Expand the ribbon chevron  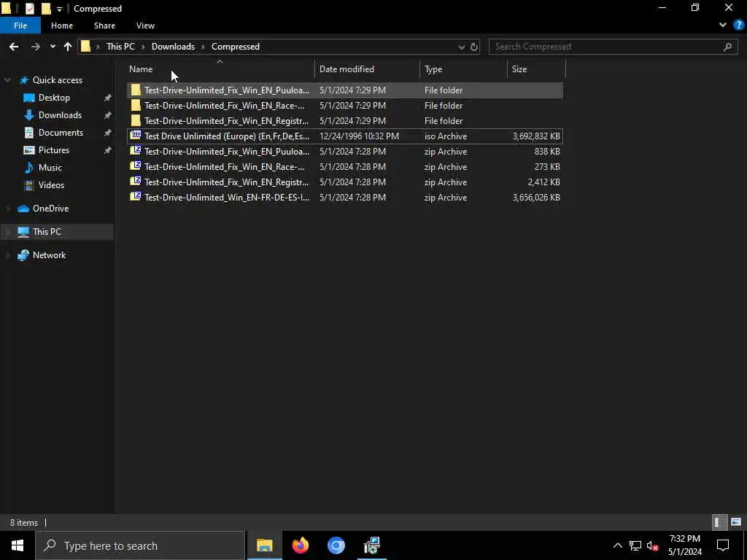(723, 26)
